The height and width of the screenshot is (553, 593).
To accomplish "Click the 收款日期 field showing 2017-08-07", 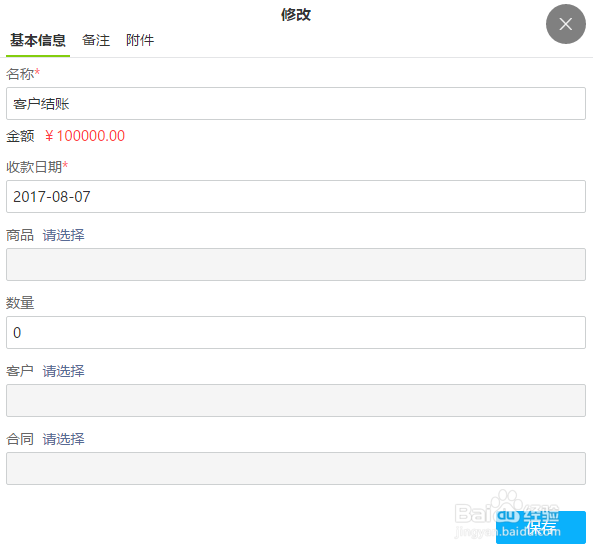I will pos(296,197).
